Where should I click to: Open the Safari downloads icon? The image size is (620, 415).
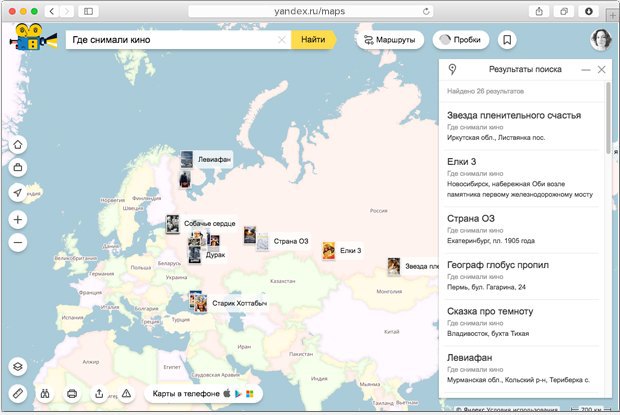pos(588,11)
